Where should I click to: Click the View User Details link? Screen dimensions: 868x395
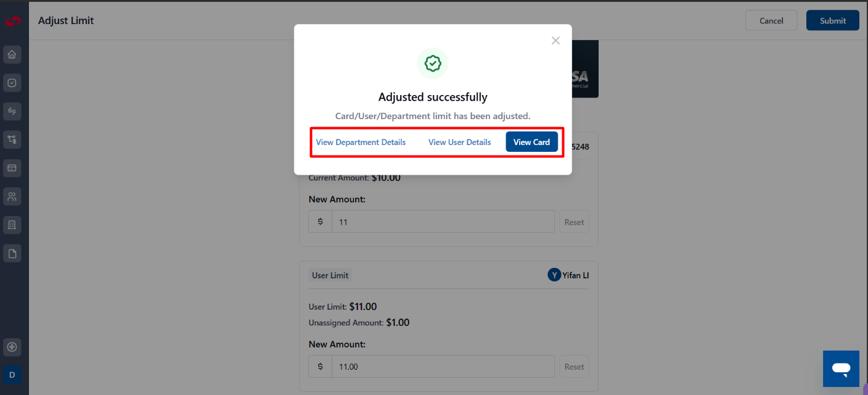[x=459, y=142]
